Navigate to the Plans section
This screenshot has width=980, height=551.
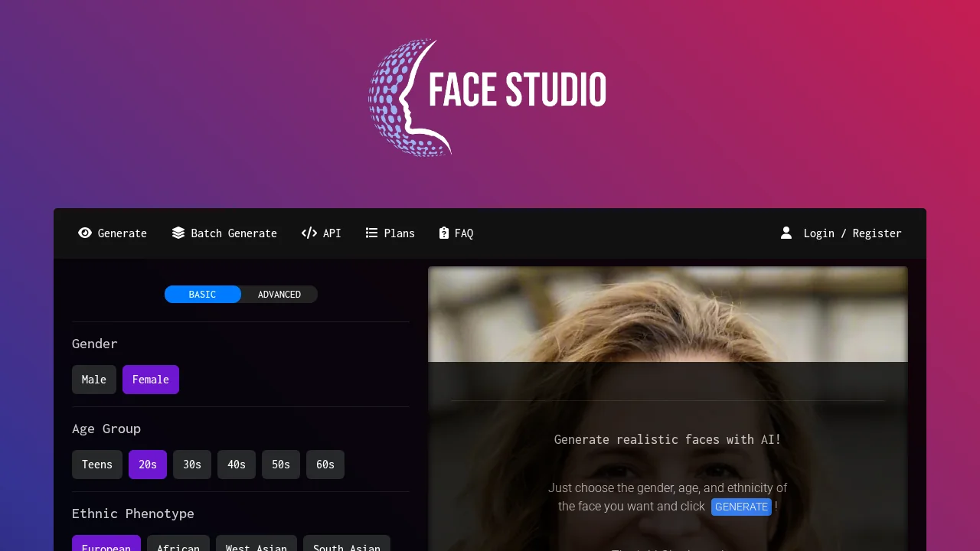[390, 233]
